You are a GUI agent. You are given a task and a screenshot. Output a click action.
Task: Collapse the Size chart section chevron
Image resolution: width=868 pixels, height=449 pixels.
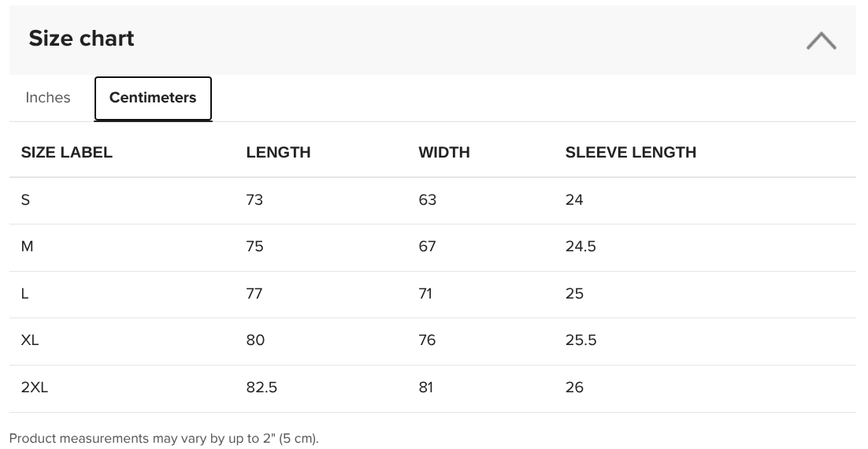coord(821,40)
